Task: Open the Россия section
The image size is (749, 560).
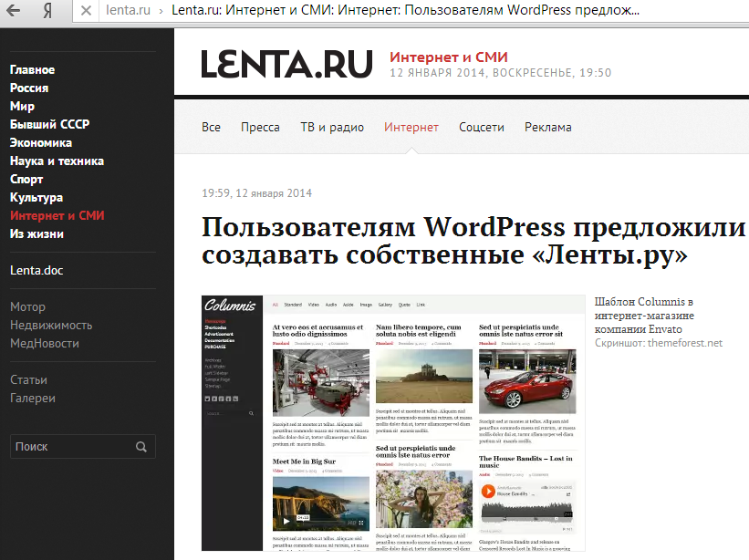Action: 29,88
